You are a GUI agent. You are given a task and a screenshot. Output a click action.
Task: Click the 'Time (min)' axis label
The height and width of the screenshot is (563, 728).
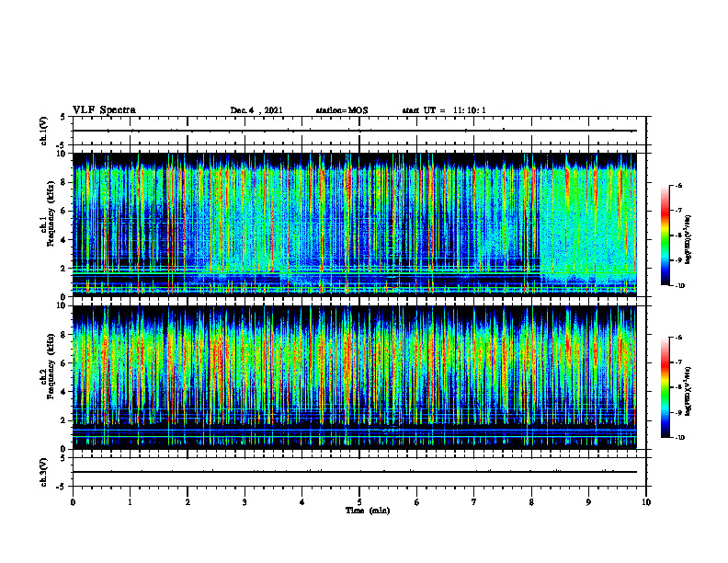(368, 511)
